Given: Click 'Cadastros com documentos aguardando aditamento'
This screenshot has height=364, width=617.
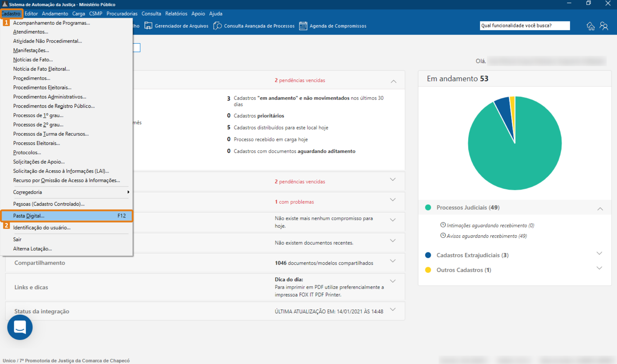Looking at the screenshot, I should pos(294,151).
